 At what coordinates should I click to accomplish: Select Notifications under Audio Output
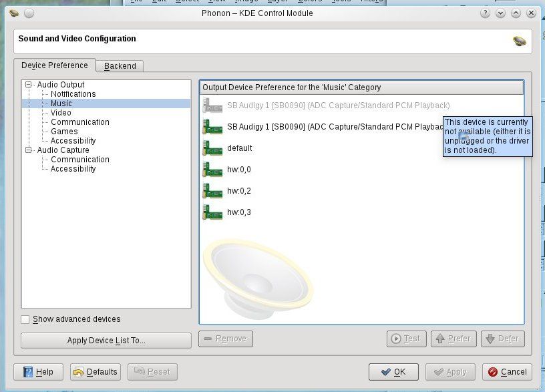pyautogui.click(x=73, y=94)
